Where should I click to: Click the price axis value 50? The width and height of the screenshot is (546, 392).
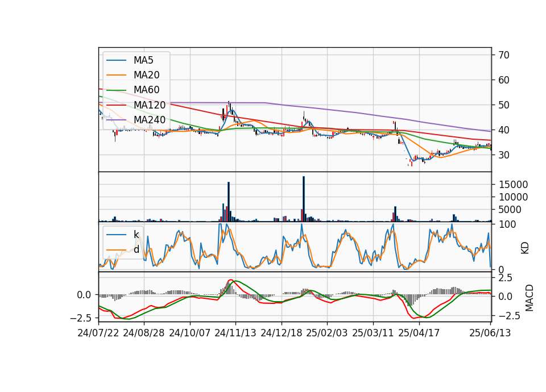tap(504, 105)
